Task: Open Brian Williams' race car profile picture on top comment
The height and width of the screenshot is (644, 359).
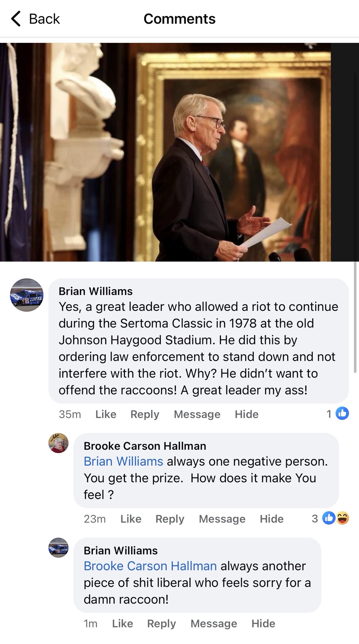Action: tap(27, 295)
